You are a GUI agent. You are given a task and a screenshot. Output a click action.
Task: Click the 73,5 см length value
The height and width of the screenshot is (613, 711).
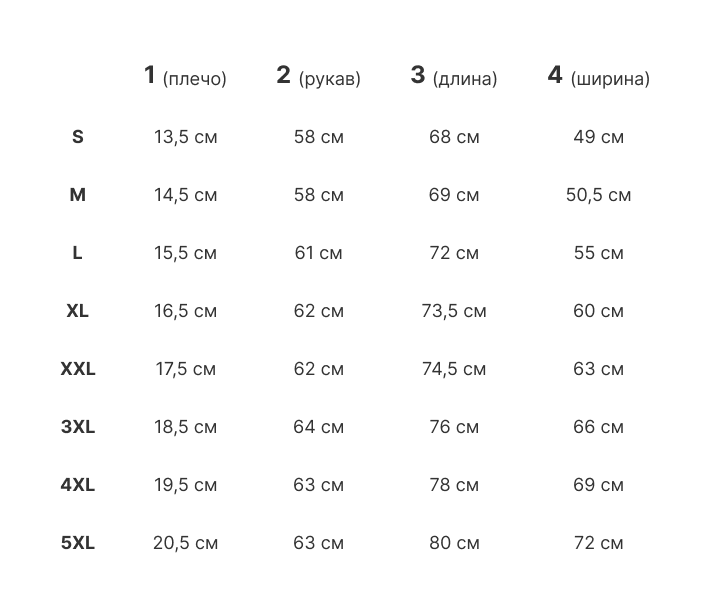[x=453, y=311]
